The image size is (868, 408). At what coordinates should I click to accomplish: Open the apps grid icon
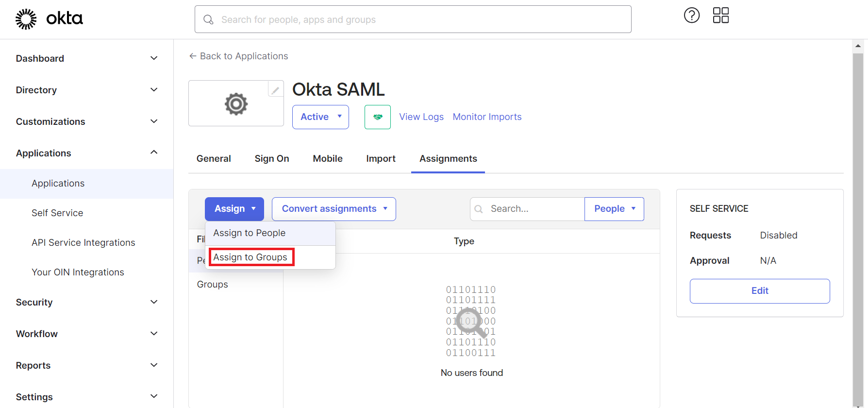pos(720,16)
